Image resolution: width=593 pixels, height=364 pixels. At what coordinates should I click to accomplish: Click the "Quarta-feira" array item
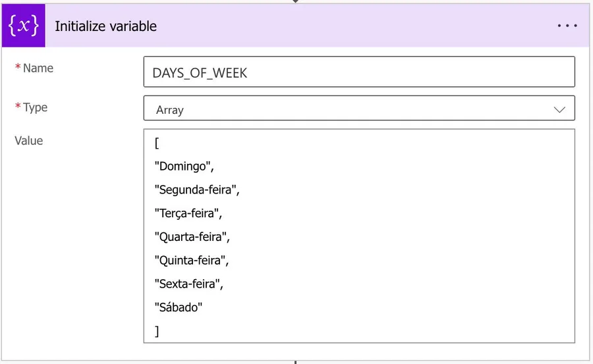[192, 237]
